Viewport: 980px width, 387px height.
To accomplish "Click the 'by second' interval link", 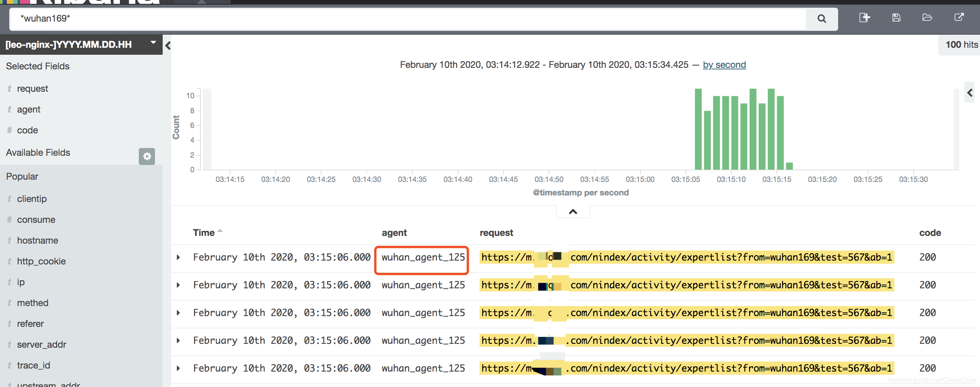I will [724, 65].
